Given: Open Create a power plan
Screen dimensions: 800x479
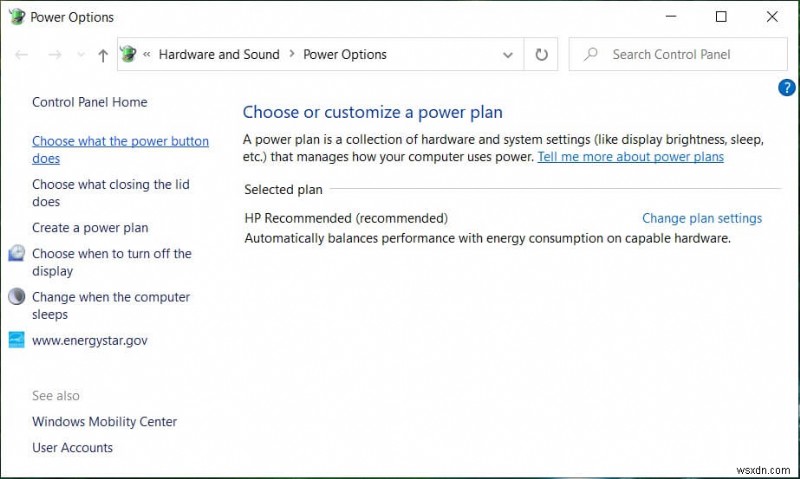Looking at the screenshot, I should [90, 228].
